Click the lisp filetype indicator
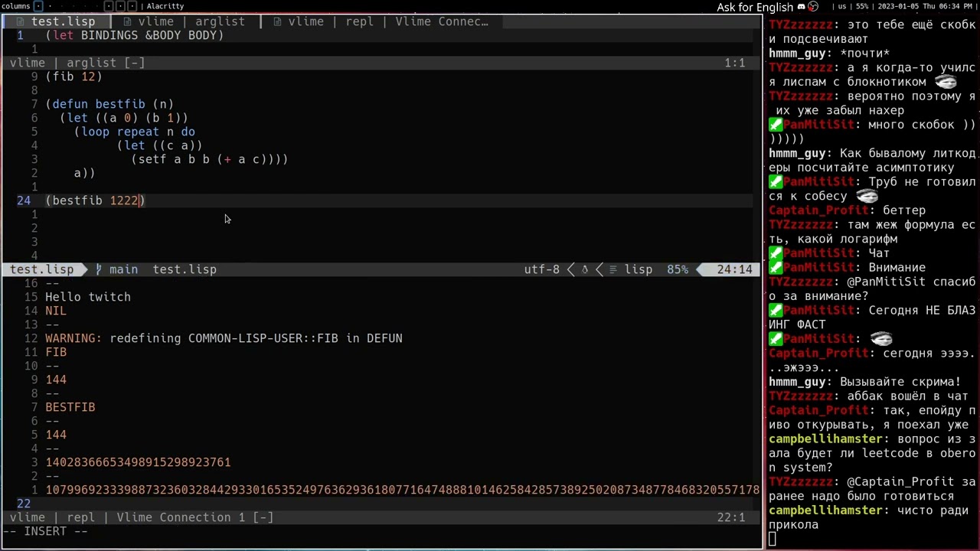Image resolution: width=980 pixels, height=551 pixels. [639, 269]
